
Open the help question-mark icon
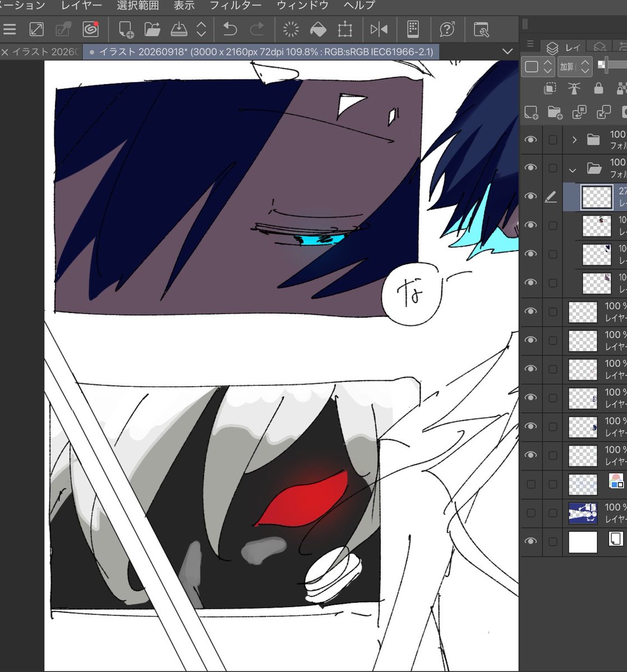pyautogui.click(x=447, y=29)
